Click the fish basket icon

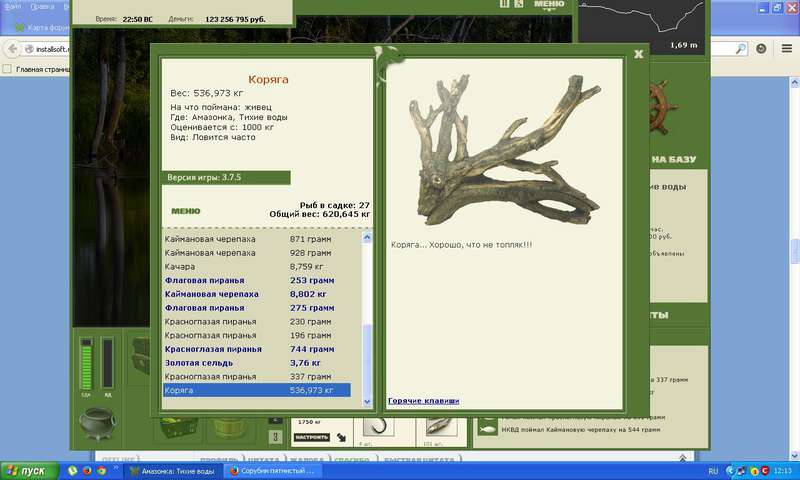point(179,427)
